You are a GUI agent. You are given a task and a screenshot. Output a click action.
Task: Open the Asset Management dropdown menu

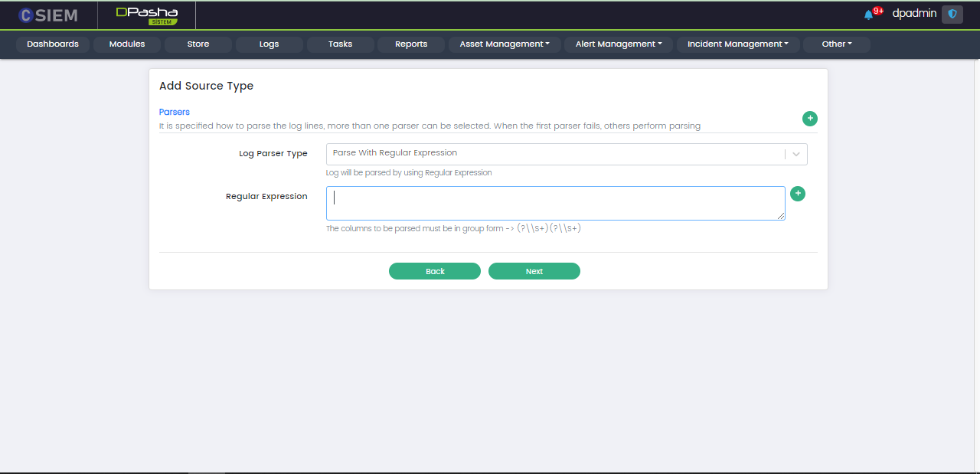505,44
